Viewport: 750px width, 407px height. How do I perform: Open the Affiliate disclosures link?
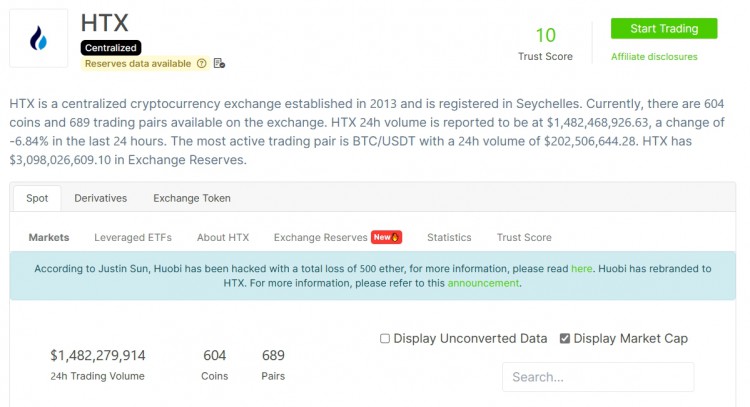[x=654, y=56]
